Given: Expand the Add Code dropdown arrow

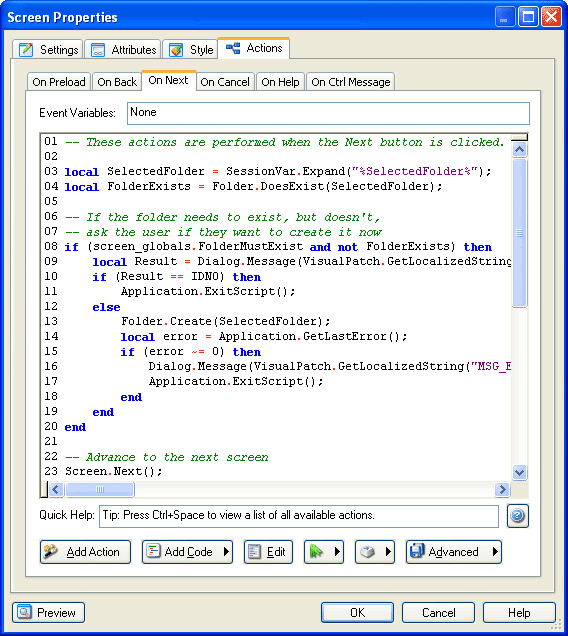Looking at the screenshot, I should point(226,552).
